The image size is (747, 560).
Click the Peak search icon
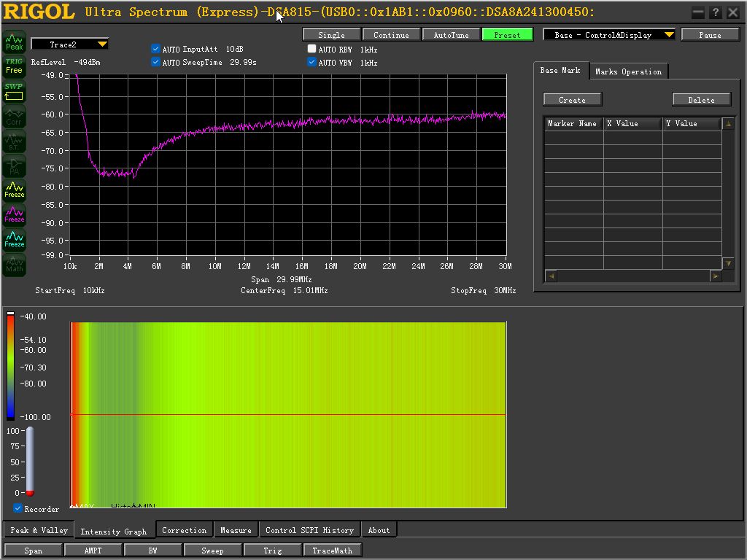point(14,42)
